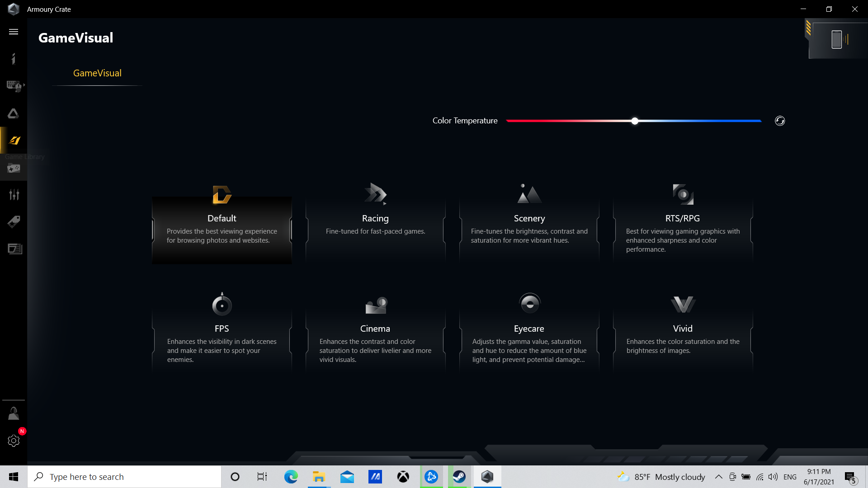868x488 pixels.
Task: Open Steam from the taskbar
Action: 459,477
